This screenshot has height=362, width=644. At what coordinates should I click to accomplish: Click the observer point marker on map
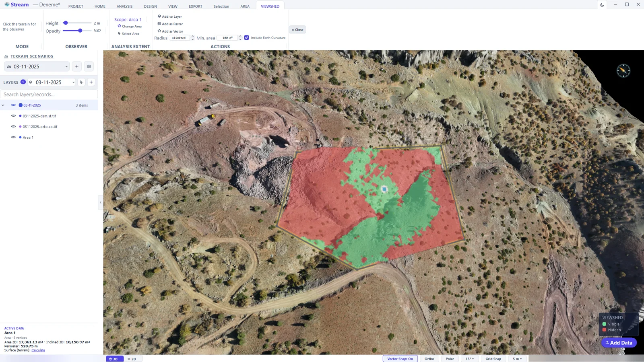coord(384,189)
